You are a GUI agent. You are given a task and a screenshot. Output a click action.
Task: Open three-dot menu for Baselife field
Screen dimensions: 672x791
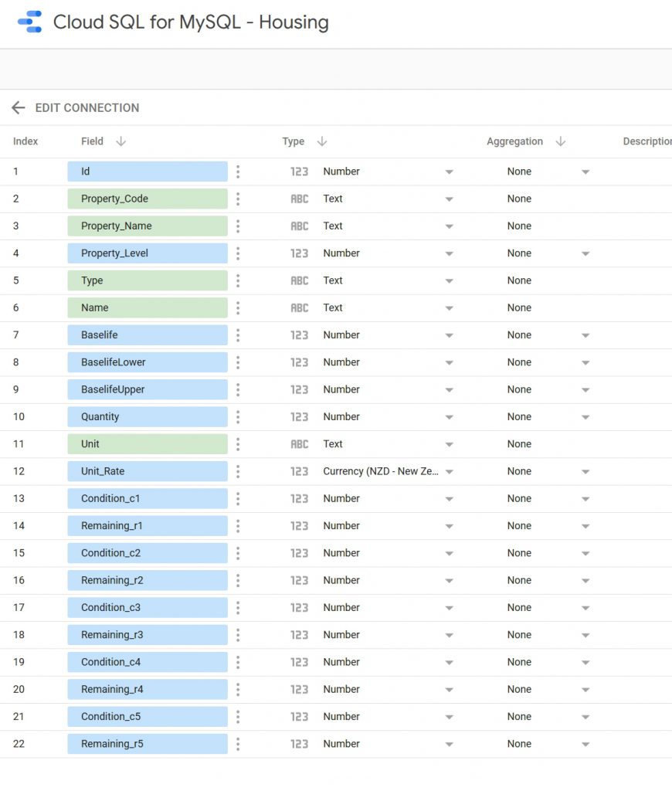coord(238,335)
